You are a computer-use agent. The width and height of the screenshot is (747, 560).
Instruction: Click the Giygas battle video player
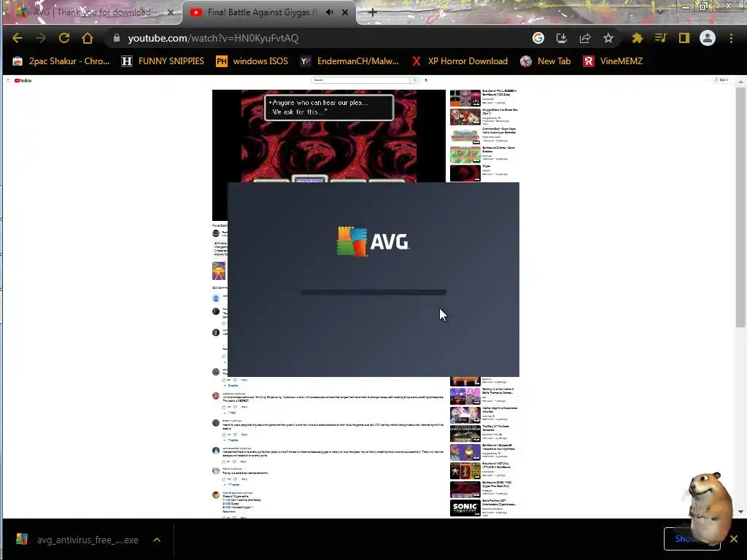coord(329,136)
